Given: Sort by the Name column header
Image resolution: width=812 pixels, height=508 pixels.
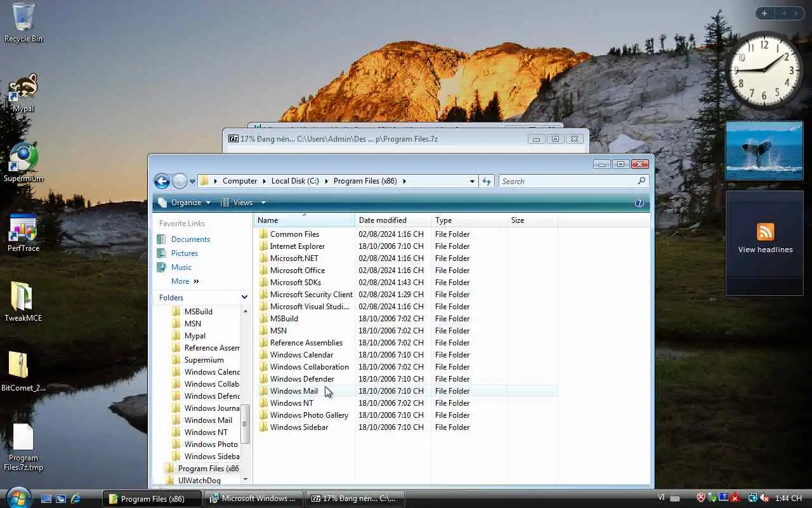Looking at the screenshot, I should pos(304,220).
